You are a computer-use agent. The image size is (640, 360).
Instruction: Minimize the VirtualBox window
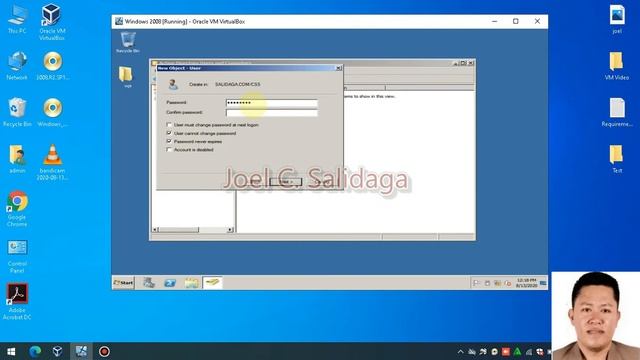tap(494, 21)
